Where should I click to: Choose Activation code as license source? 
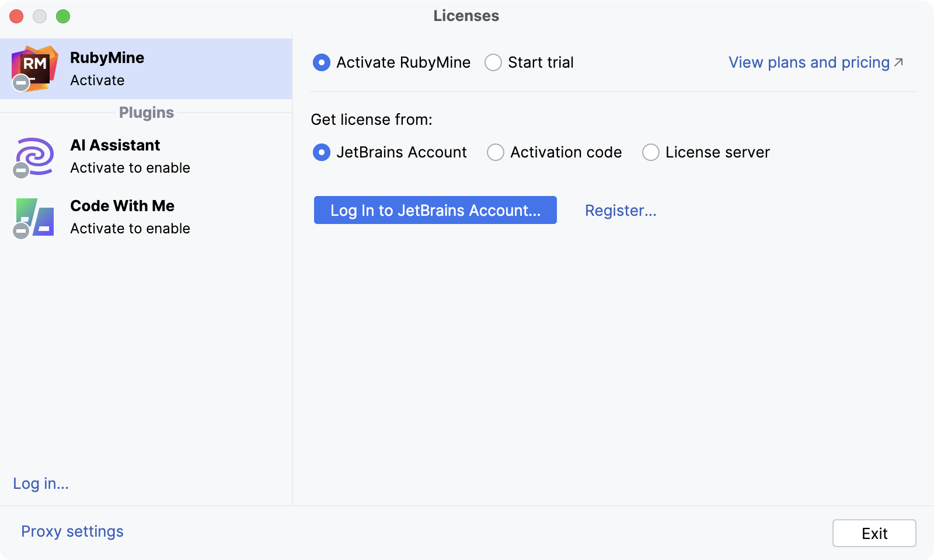(496, 152)
